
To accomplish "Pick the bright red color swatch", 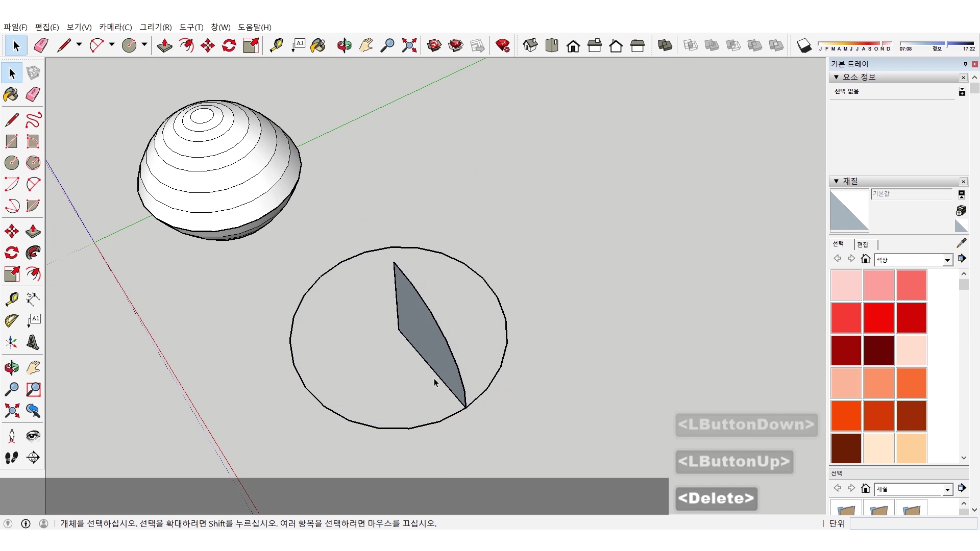I will 878,317.
